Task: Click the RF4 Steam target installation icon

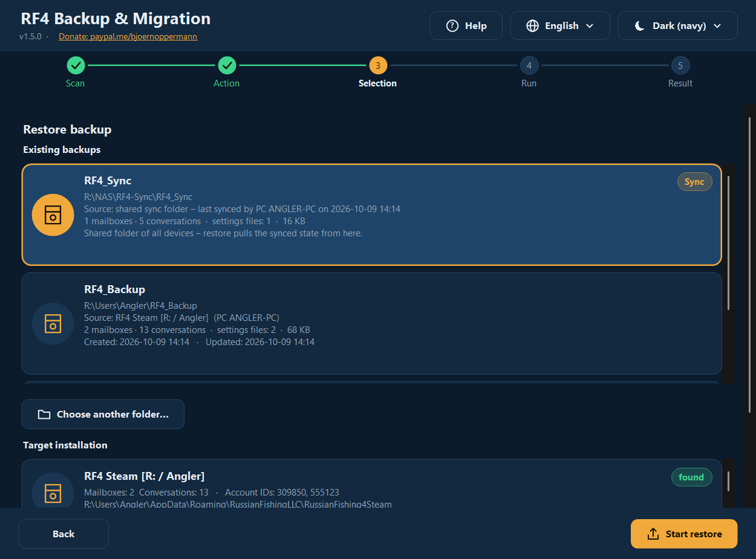Action: [53, 493]
